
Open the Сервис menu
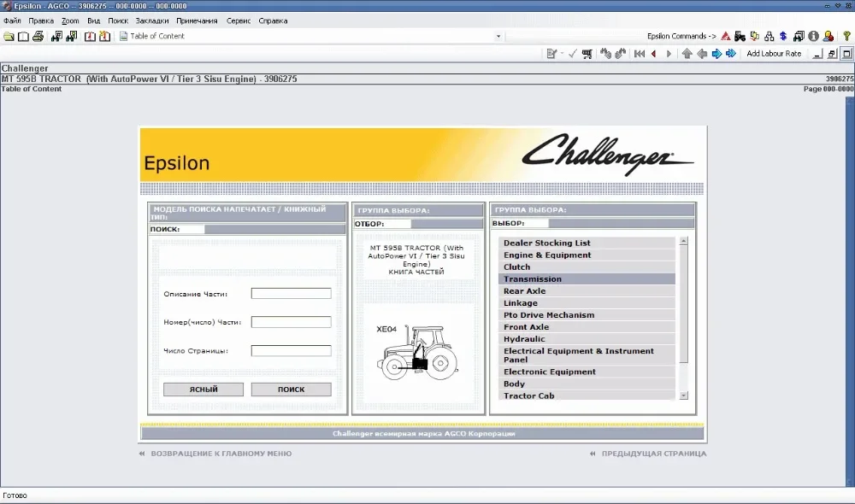click(x=238, y=21)
